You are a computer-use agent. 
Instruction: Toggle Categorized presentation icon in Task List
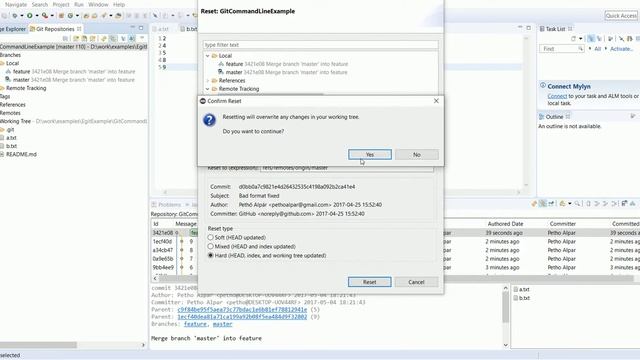[591, 38]
